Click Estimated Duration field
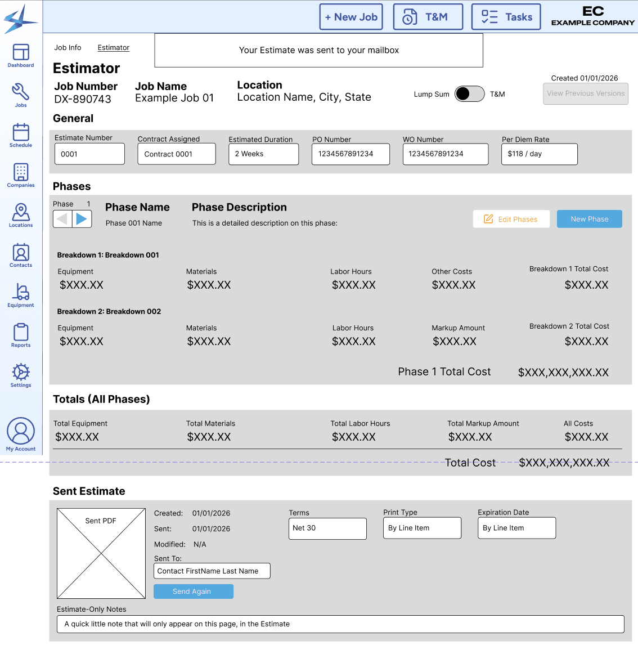638x672 pixels. [263, 154]
